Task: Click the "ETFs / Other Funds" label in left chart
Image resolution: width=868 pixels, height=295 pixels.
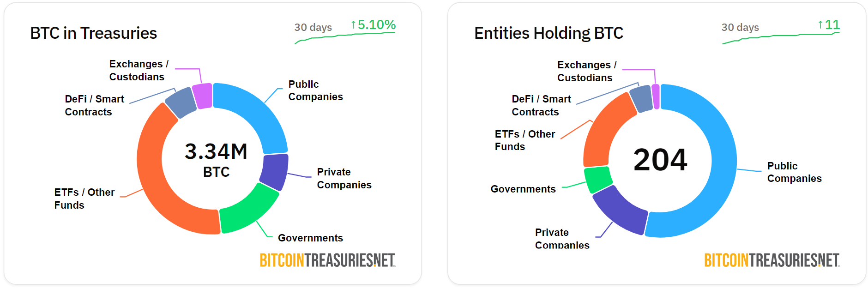Action: [84, 199]
